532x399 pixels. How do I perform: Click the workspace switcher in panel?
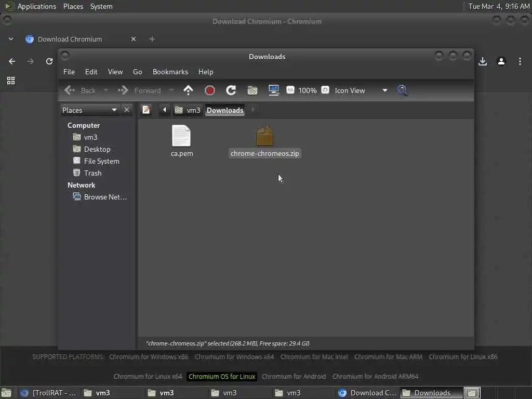pos(472,393)
